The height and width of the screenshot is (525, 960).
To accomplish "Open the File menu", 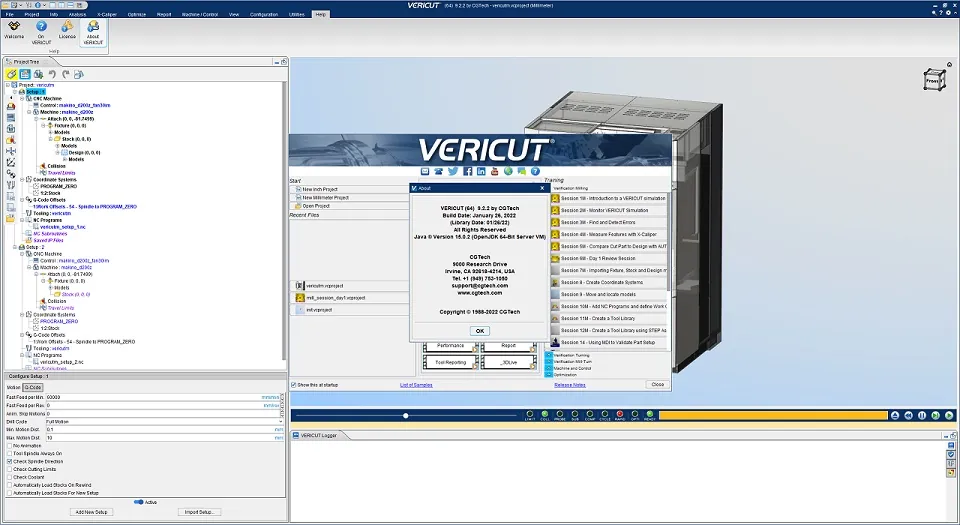I will pyautogui.click(x=10, y=14).
